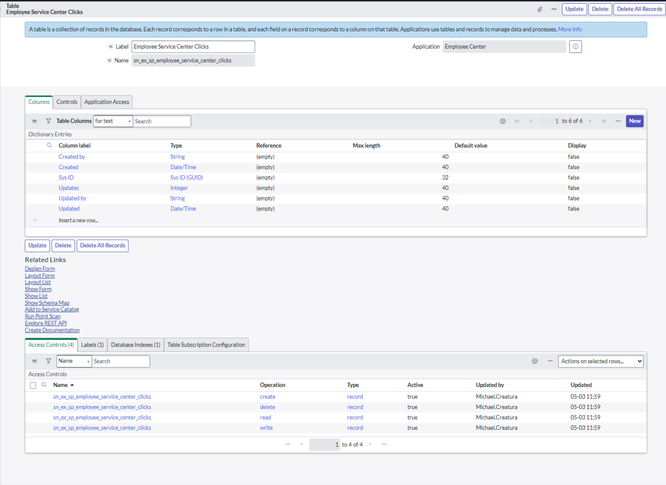
Task: Open Table Columns personalize gear icon
Action: [x=502, y=121]
